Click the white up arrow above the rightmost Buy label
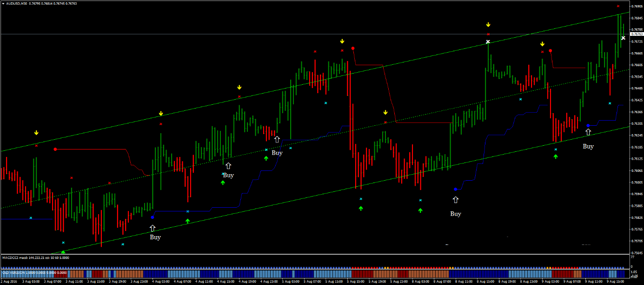The image size is (644, 285). (588, 132)
